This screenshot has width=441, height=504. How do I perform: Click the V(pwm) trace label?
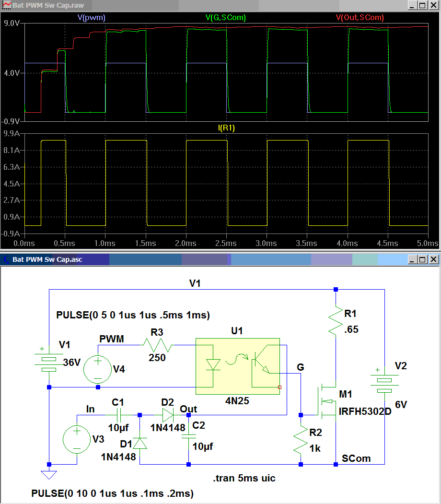[92, 18]
